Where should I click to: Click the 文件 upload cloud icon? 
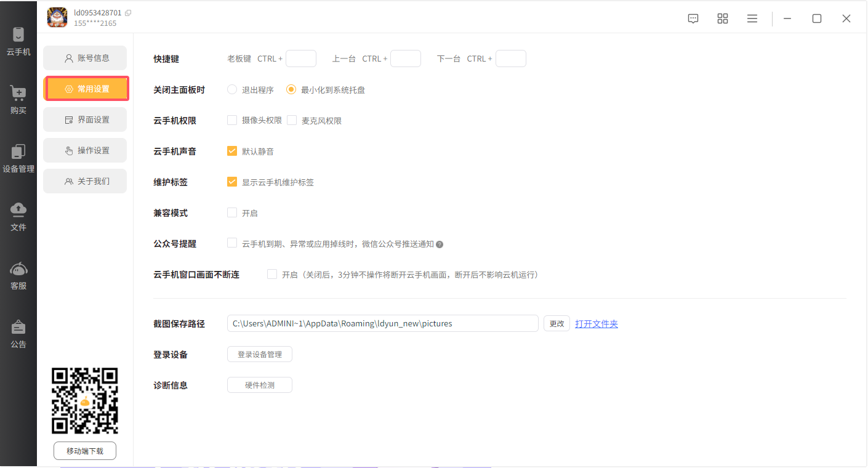coord(18,211)
